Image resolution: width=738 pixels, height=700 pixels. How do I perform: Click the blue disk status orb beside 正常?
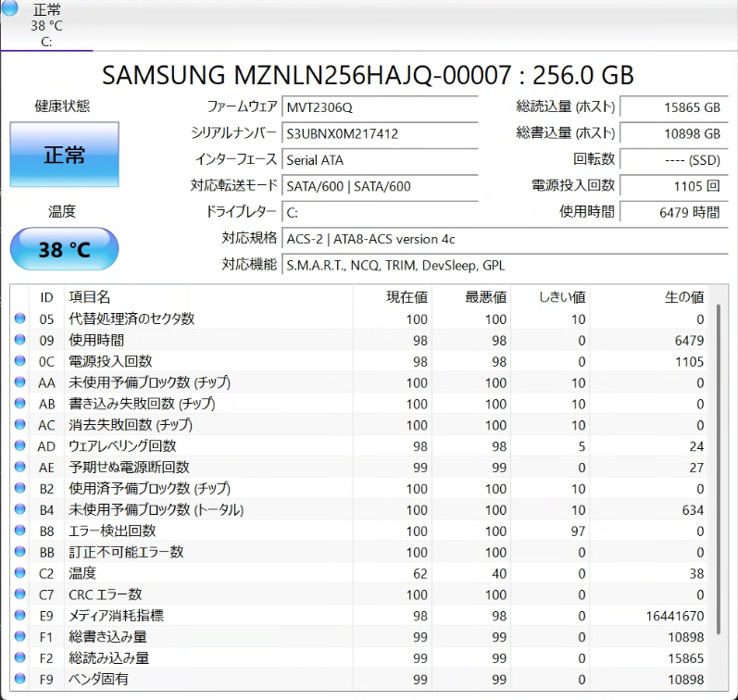click(x=10, y=7)
